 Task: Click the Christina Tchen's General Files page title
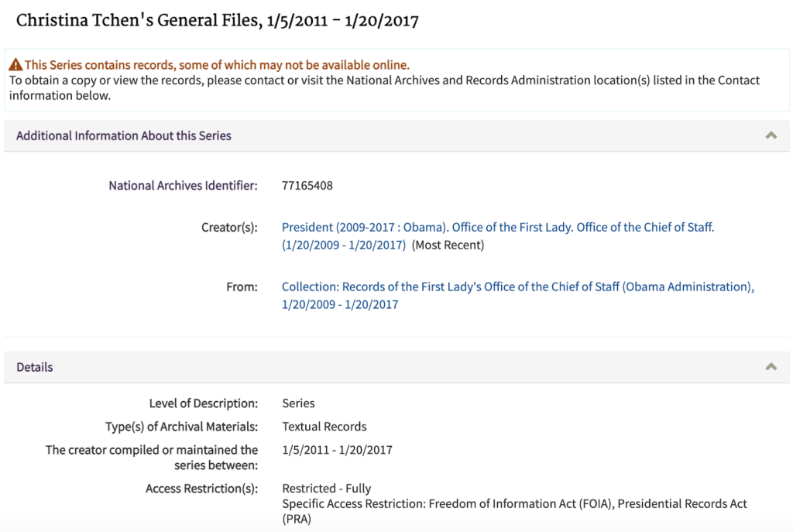coord(217,21)
